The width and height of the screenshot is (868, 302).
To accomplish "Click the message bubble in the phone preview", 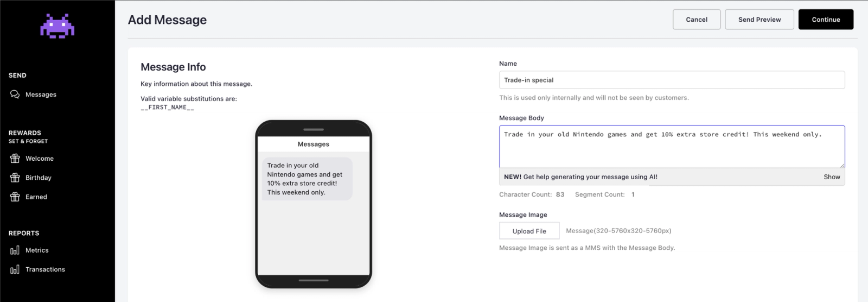I will [x=307, y=179].
